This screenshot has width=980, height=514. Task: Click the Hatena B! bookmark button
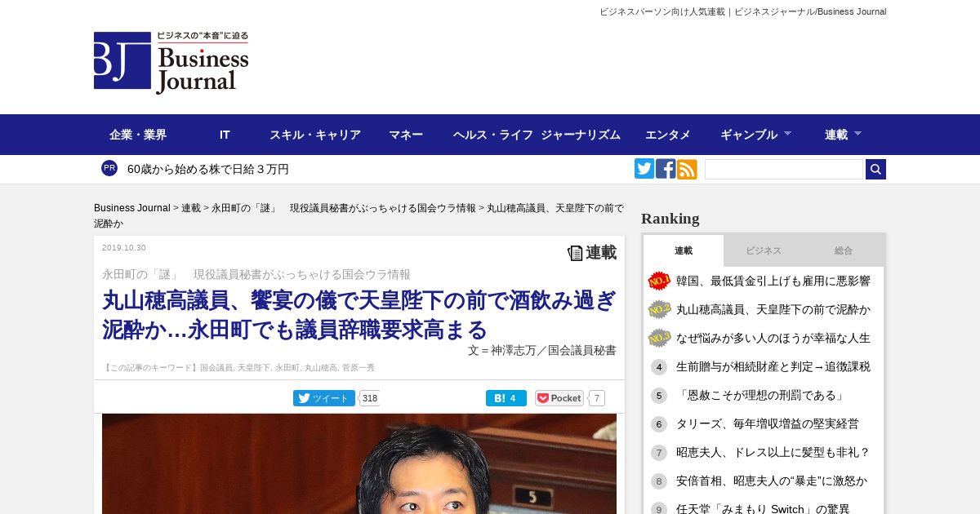[506, 398]
